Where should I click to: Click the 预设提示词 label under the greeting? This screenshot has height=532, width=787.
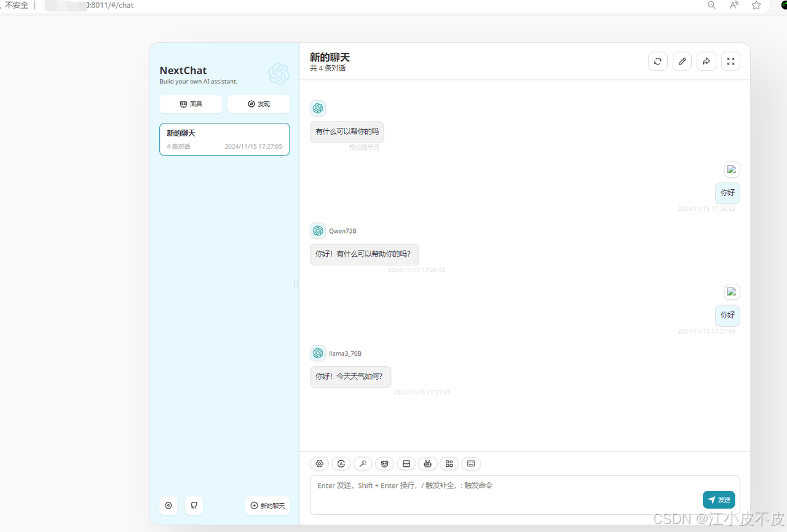364,147
